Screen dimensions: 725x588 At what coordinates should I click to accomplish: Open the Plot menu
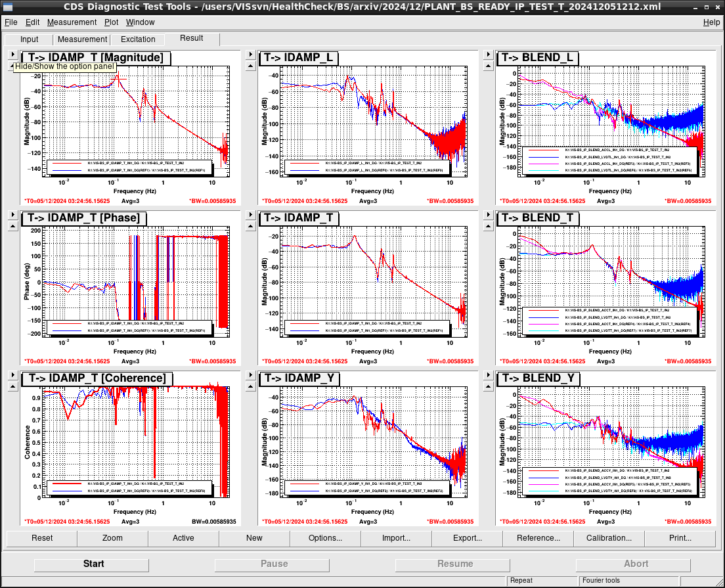pyautogui.click(x=111, y=22)
